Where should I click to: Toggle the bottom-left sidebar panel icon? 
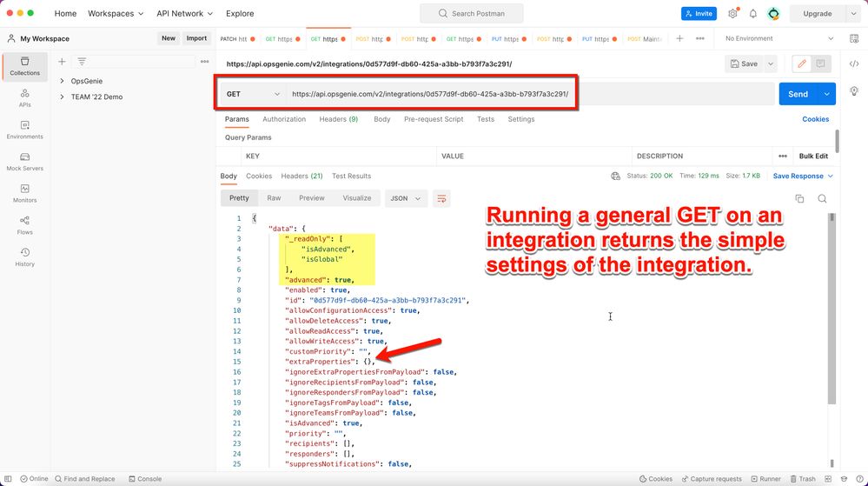tap(8, 479)
